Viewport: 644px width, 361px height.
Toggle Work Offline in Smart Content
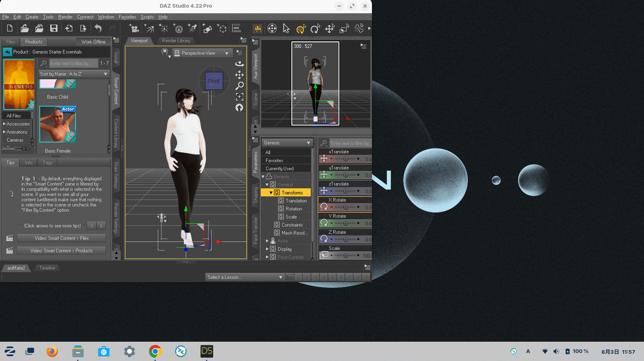pyautogui.click(x=93, y=42)
